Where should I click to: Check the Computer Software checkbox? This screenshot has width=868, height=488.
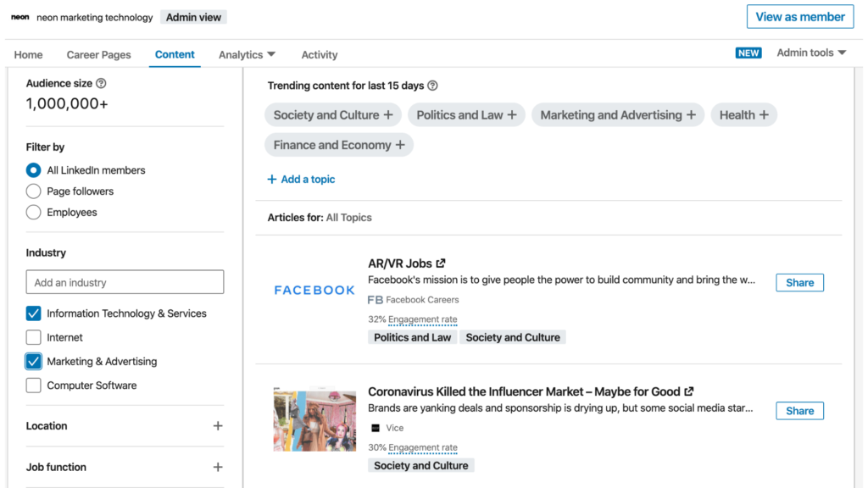[33, 385]
